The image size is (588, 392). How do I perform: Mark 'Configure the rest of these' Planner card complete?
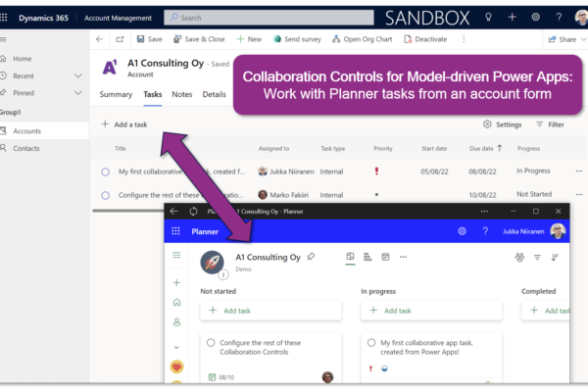211,342
